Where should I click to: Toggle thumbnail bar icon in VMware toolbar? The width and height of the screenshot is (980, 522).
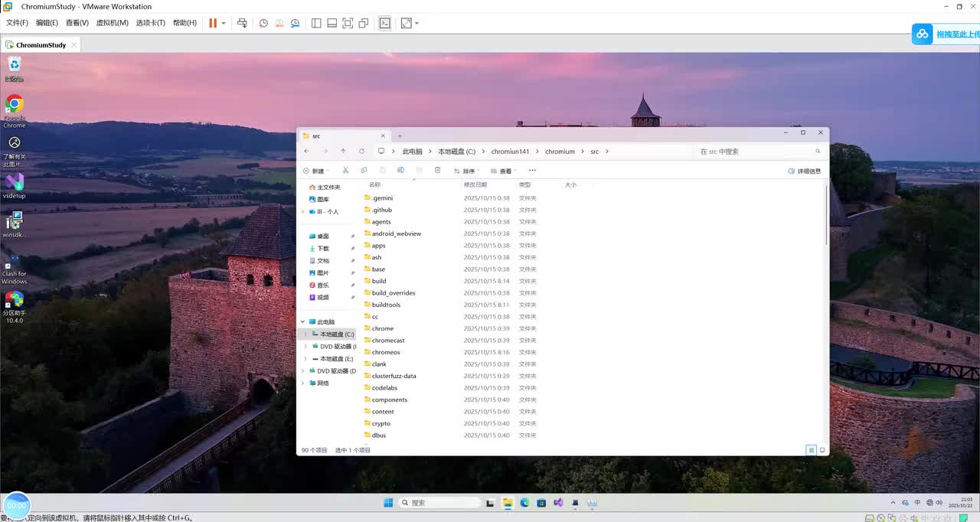coord(332,23)
